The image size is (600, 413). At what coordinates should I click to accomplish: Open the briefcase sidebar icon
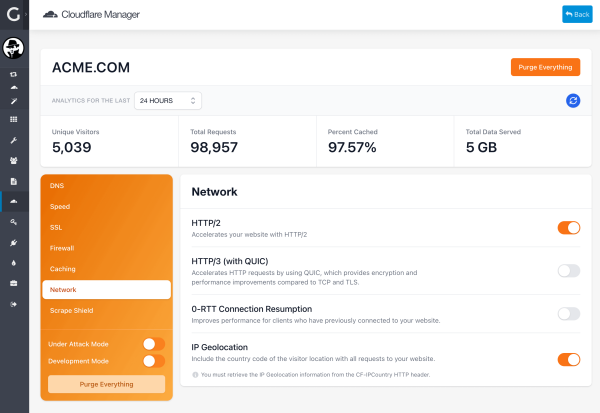coord(13,283)
